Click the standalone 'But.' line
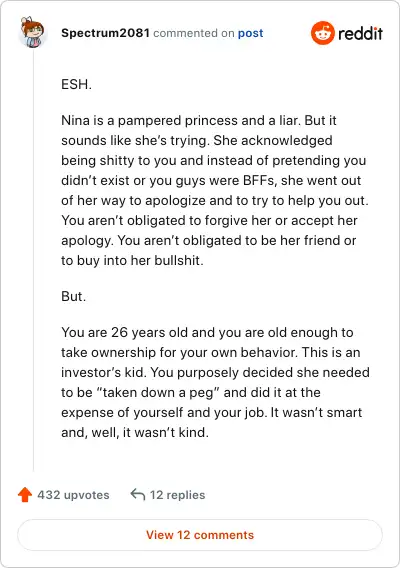This screenshot has height=568, width=400. pos(74,296)
